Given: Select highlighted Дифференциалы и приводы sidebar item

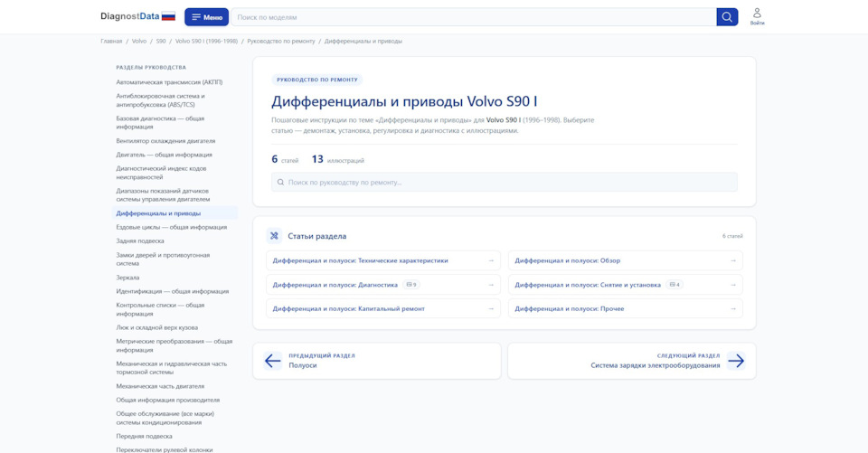Looking at the screenshot, I should pos(175,213).
